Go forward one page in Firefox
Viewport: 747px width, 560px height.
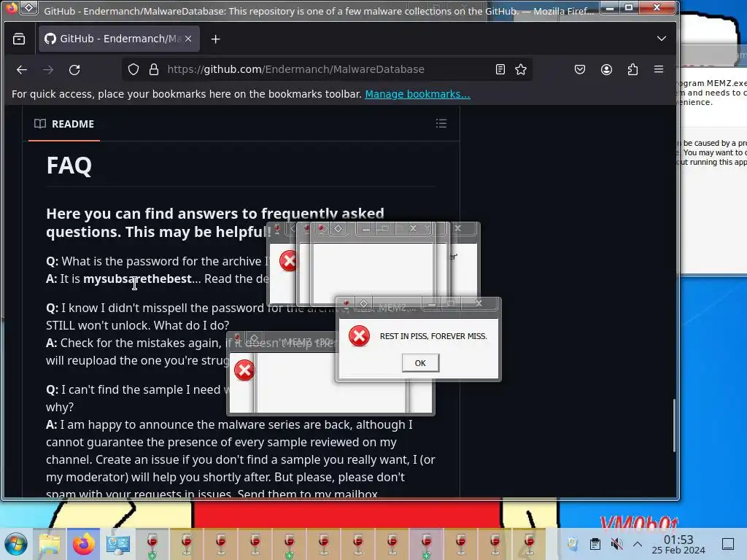(x=48, y=69)
